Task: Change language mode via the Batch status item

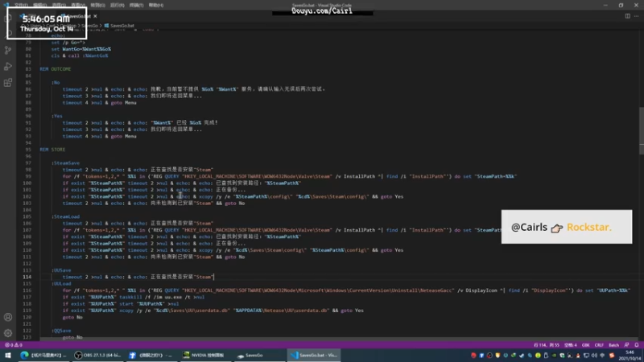Action: pyautogui.click(x=613, y=345)
